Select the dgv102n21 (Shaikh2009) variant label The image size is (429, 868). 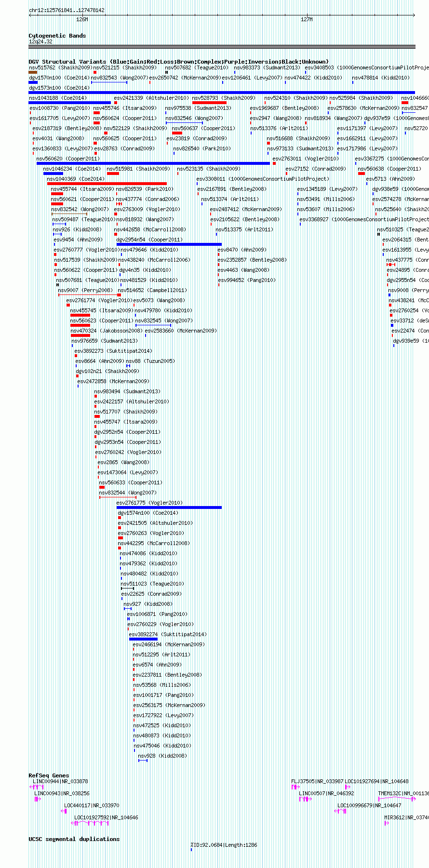pos(107,371)
